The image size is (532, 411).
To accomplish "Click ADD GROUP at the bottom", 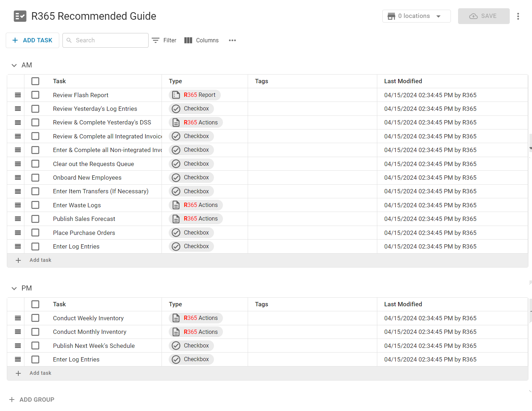I will tap(32, 400).
